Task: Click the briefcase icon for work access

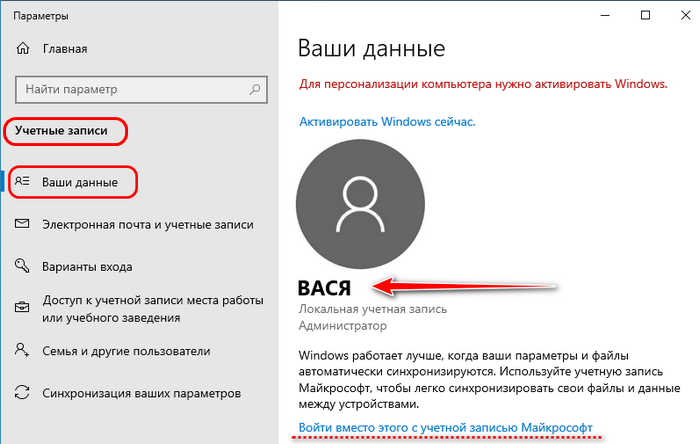Action: pos(22,307)
